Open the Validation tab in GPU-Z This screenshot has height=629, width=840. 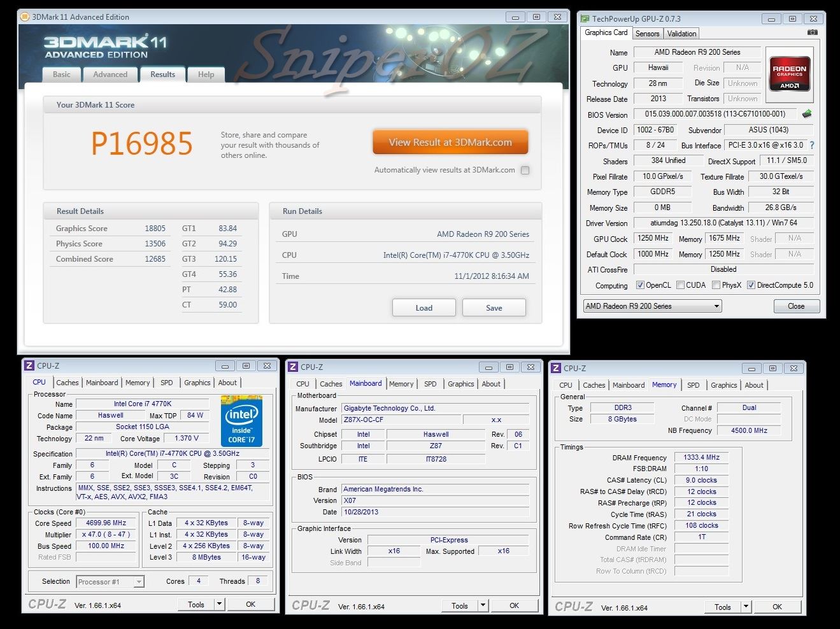pyautogui.click(x=681, y=34)
